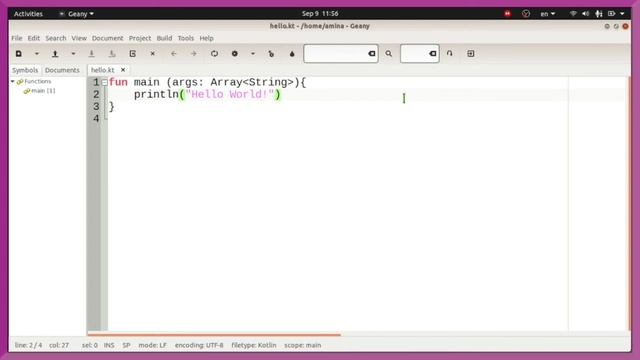The height and width of the screenshot is (360, 640).
Task: Click "filetype: Kotlin" in status bar
Action: 254,345
